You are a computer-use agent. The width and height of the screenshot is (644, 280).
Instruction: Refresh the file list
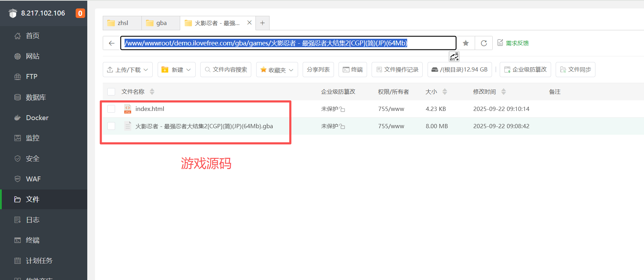coord(484,43)
